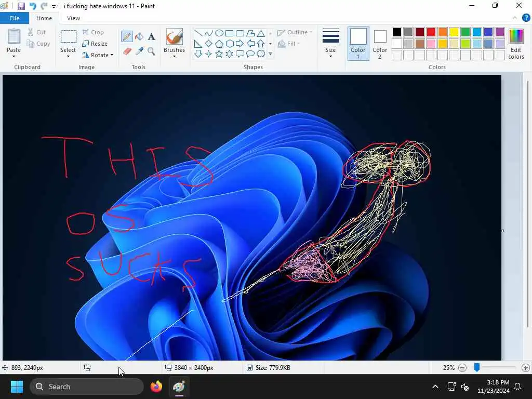Choose the Five-point star shape
This screenshot has height=399, width=532.
[x=219, y=54]
